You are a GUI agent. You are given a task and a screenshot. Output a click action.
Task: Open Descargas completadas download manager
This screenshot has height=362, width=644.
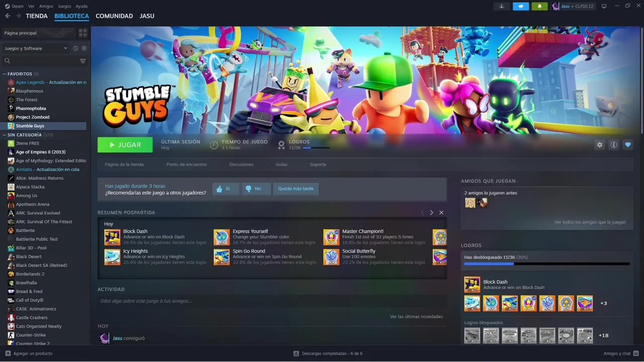(x=328, y=353)
